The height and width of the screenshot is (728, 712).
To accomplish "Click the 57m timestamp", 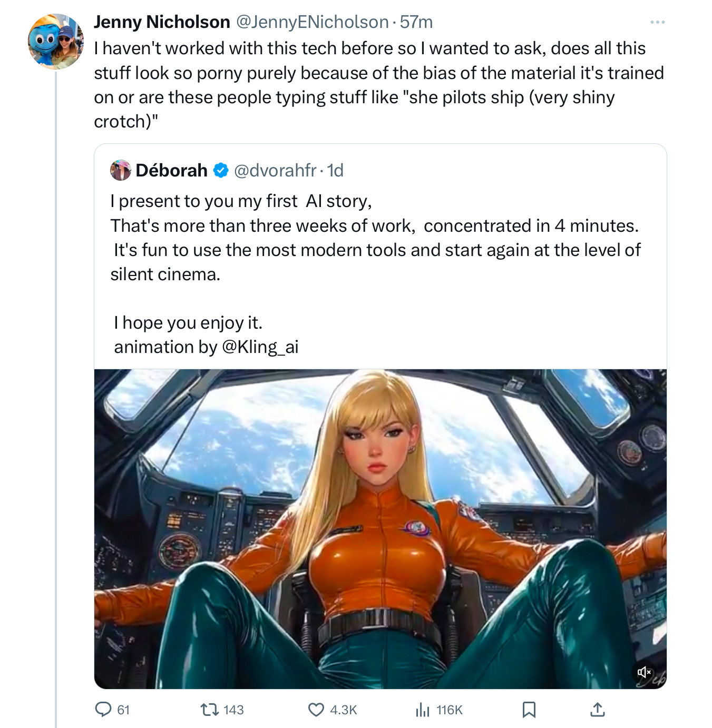I will pyautogui.click(x=416, y=22).
